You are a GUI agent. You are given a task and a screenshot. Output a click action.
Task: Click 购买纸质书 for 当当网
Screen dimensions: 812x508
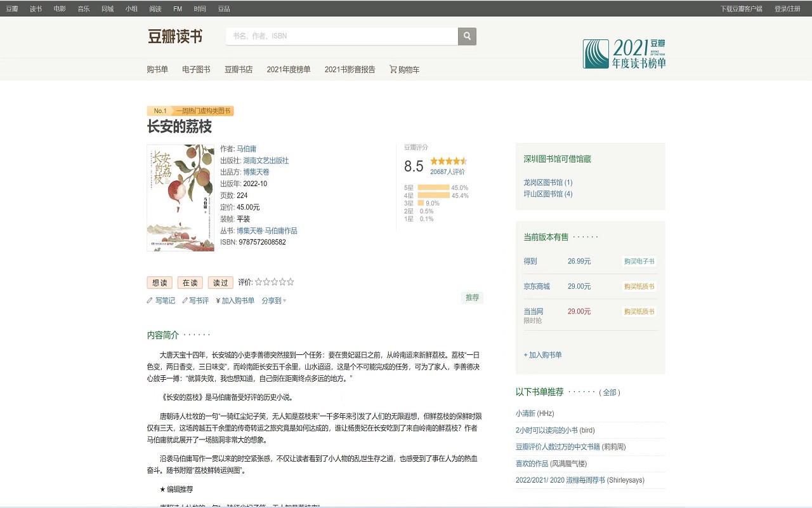point(639,311)
